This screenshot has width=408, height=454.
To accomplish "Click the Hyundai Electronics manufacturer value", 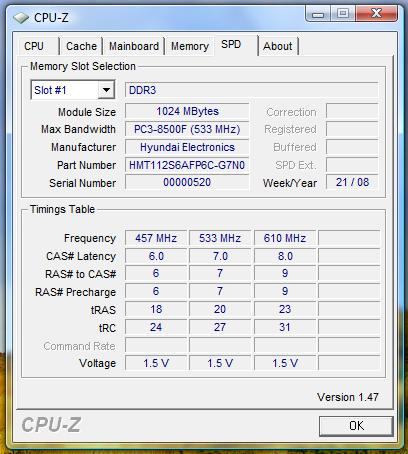I will [187, 147].
